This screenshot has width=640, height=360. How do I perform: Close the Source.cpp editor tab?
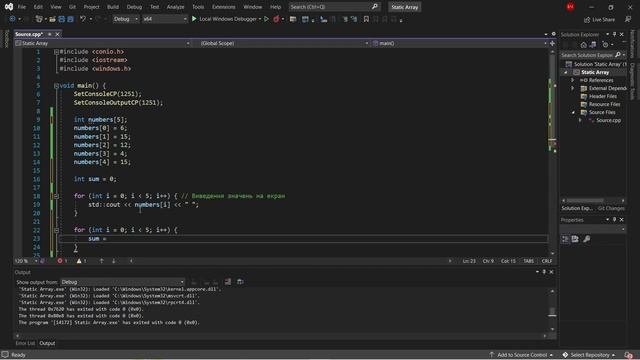(57, 34)
